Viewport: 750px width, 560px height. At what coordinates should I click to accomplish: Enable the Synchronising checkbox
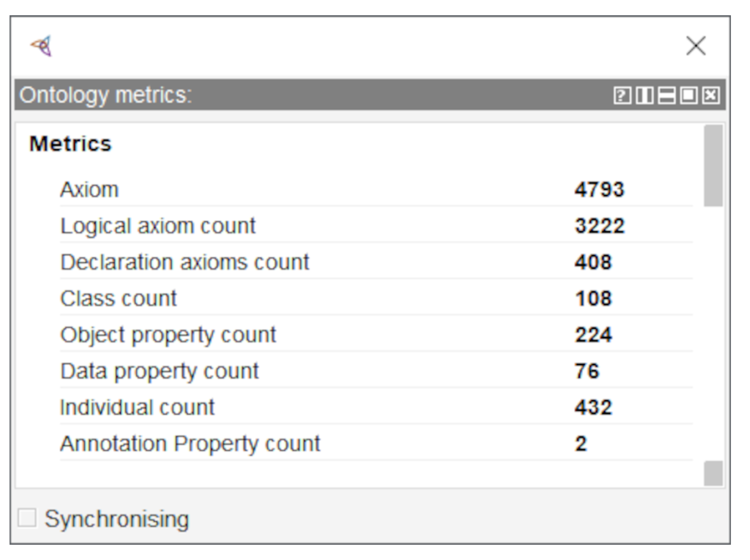click(x=27, y=518)
